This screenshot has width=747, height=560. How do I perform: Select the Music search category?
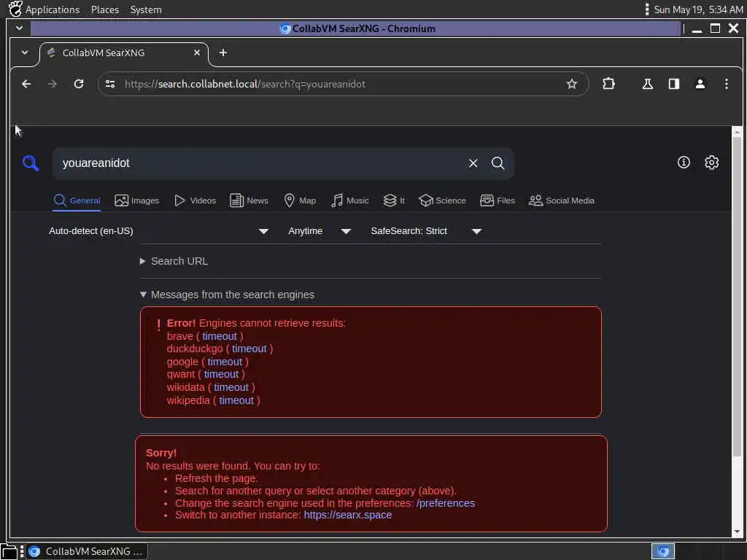(350, 201)
